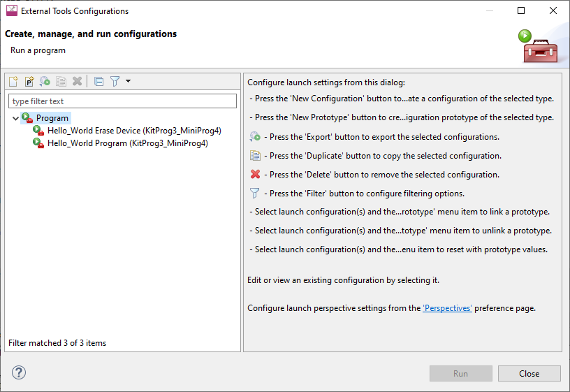The width and height of the screenshot is (570, 392).
Task: Click the New Prototype toolbar icon
Action: (x=29, y=81)
